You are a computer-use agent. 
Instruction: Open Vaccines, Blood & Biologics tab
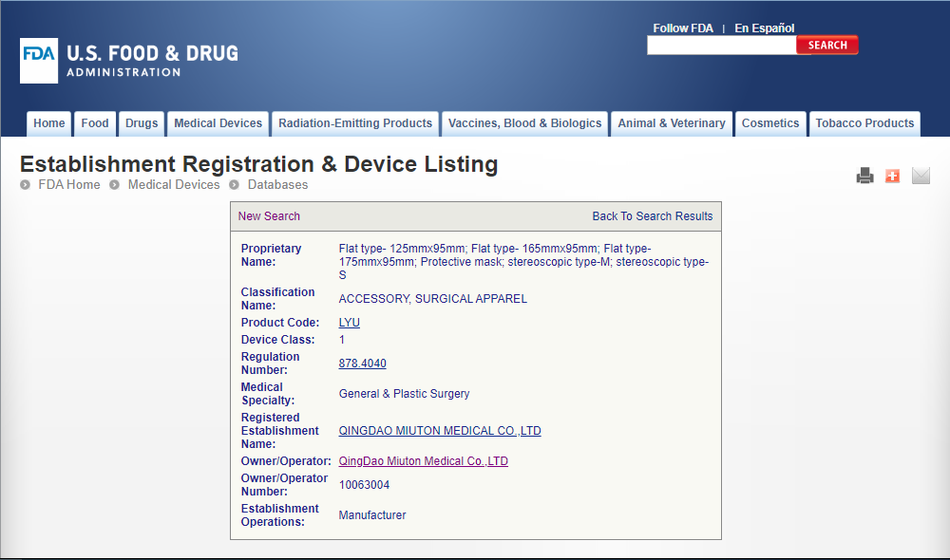tap(524, 123)
